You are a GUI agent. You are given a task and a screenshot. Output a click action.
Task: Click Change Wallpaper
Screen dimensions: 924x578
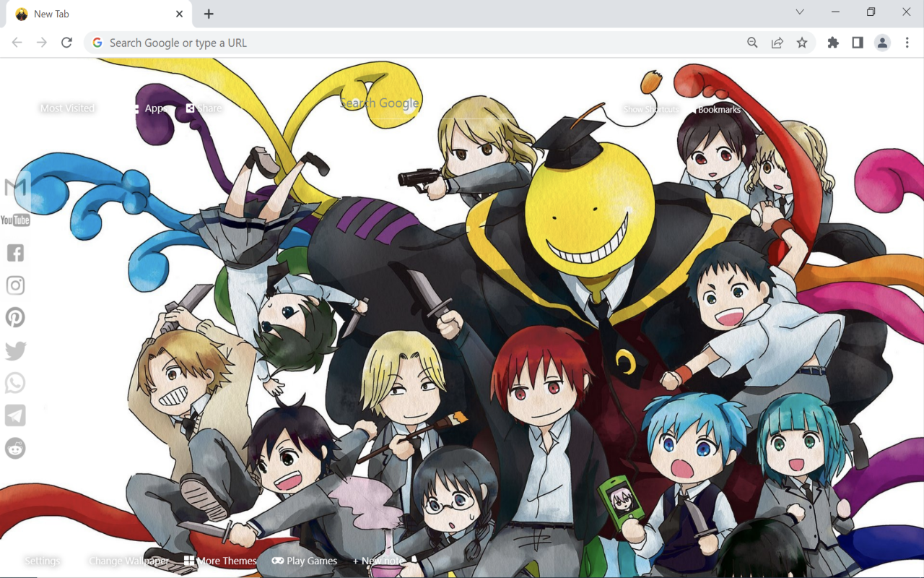[x=128, y=561]
